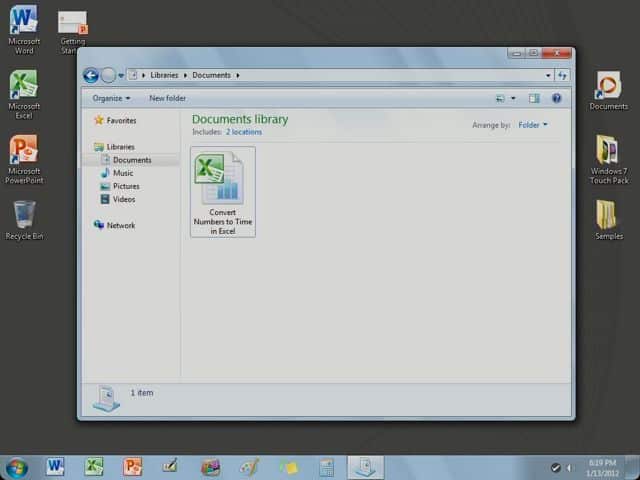
Task: Click the 2 locations link
Action: 244,132
